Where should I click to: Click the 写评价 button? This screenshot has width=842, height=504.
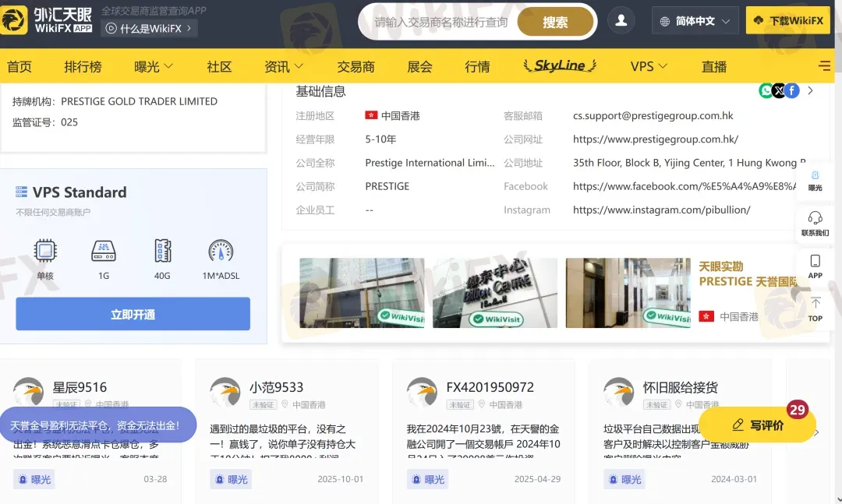coord(757,425)
